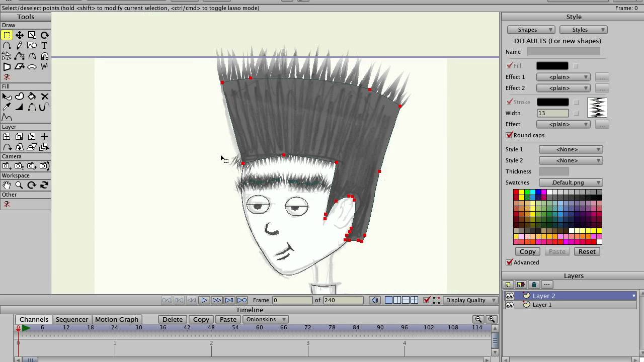Screen dimensions: 644x362
Task: Select the Set Origin plus tool
Action: 44,137
